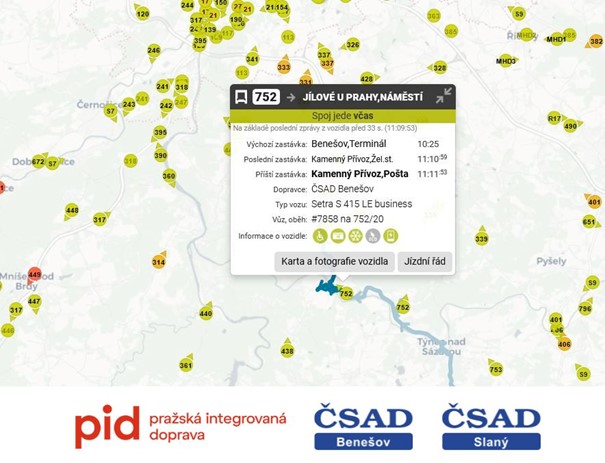
Task: Click the 10:25 departure time
Action: [x=428, y=144]
